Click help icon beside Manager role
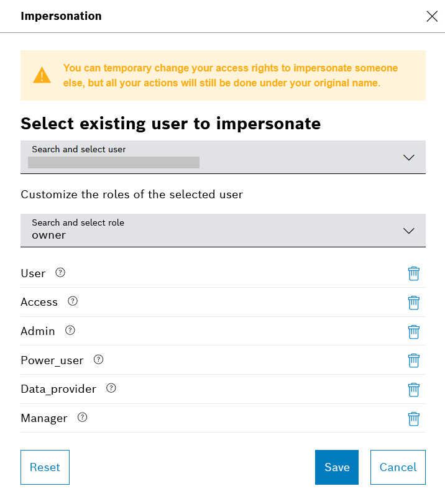 (x=82, y=418)
